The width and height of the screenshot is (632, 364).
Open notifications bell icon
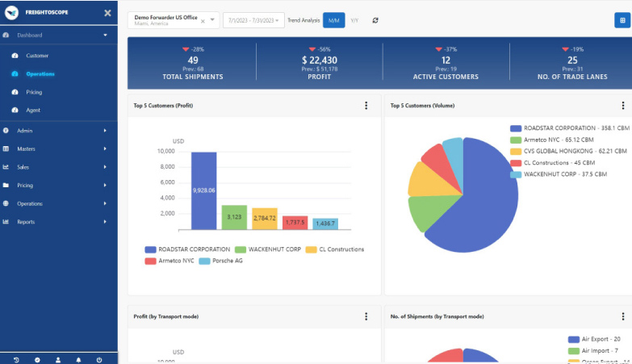pos(78,360)
